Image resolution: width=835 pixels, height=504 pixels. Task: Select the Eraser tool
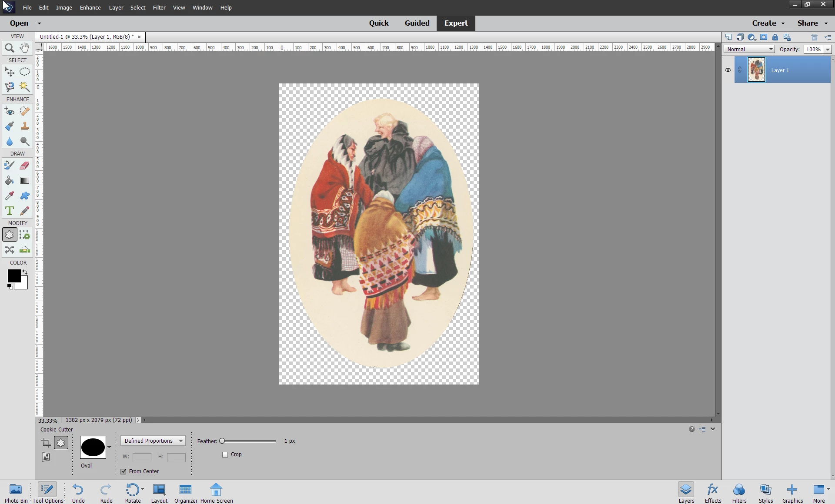pos(25,165)
